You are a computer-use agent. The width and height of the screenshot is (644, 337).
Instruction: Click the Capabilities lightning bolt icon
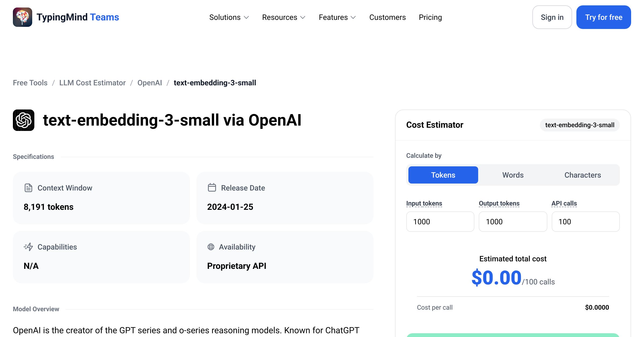coord(28,247)
